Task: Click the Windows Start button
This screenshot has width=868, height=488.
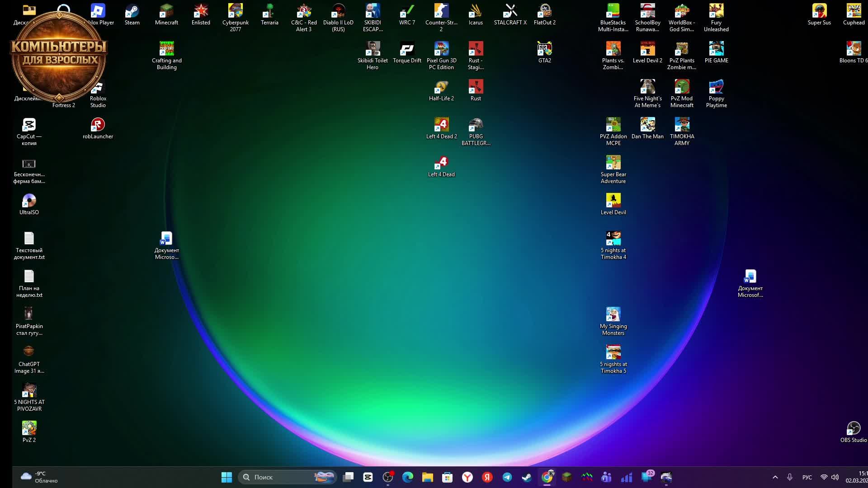Action: click(x=226, y=477)
